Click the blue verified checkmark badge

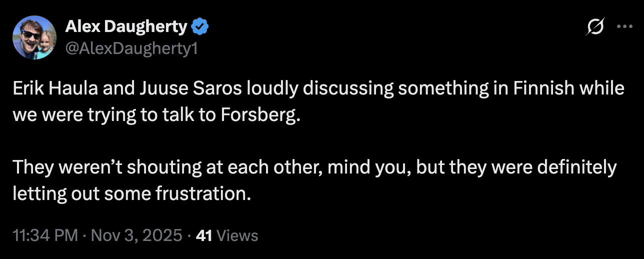click(x=200, y=27)
